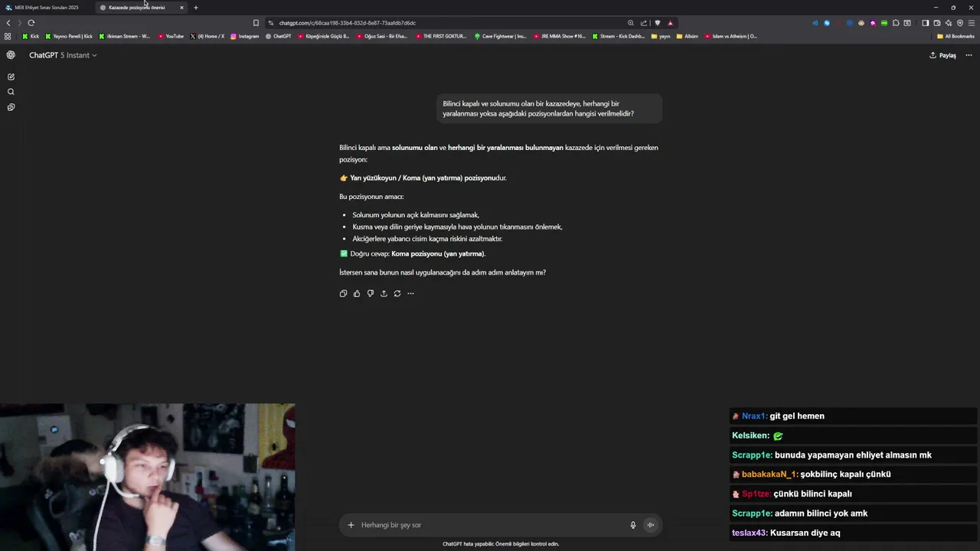Open the Stream - Kick Dashboard bookmark

[x=619, y=36]
